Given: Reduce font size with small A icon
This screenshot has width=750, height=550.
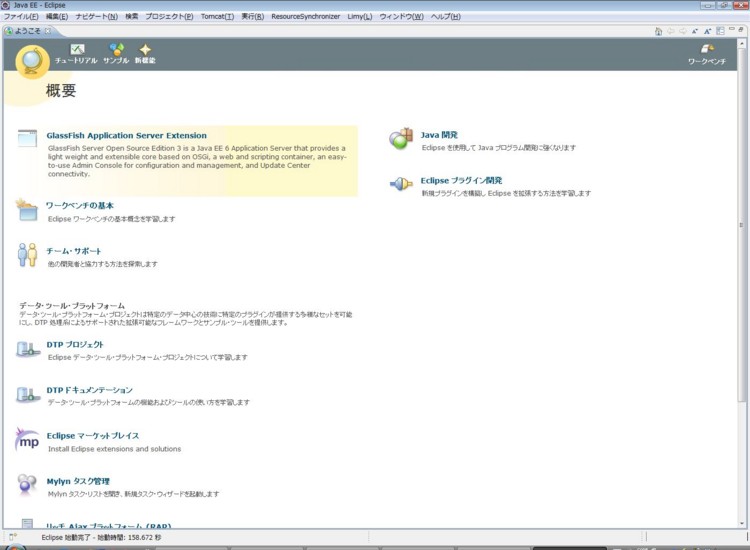Looking at the screenshot, I should click(695, 31).
